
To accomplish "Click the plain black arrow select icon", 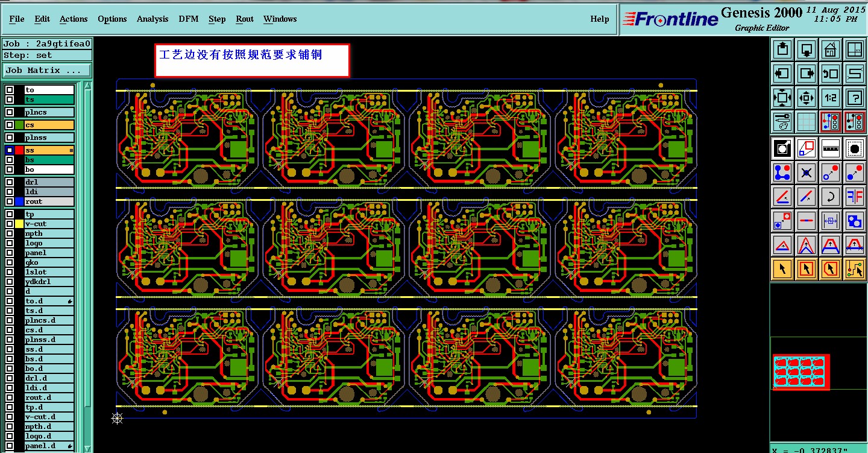I will [x=782, y=268].
